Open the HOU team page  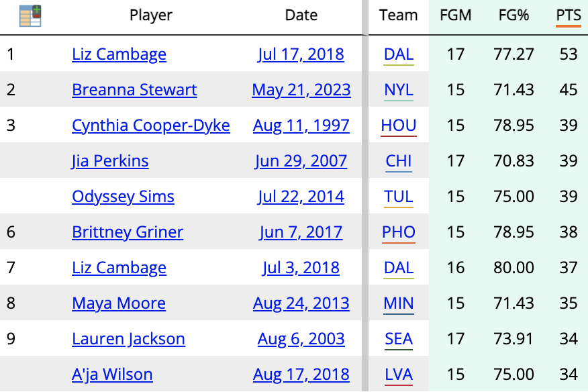tap(399, 126)
